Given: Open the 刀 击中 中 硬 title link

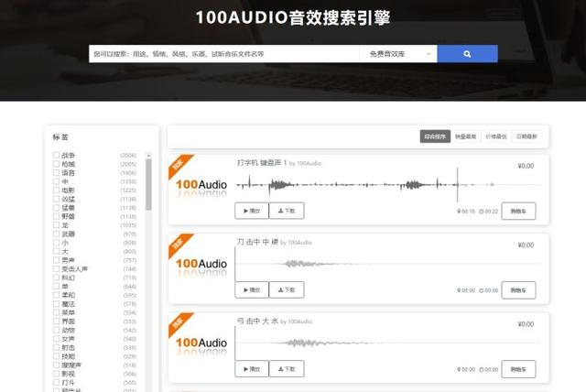Looking at the screenshot, I should (257, 242).
